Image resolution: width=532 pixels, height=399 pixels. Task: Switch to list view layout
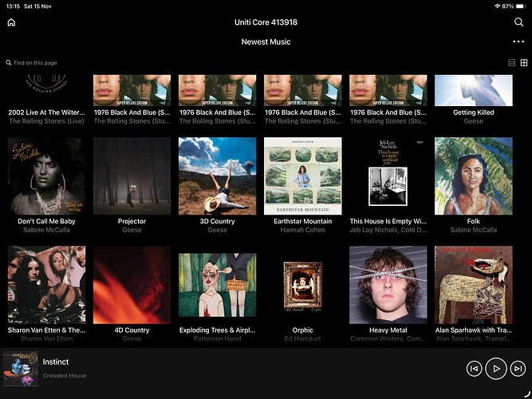coord(512,62)
